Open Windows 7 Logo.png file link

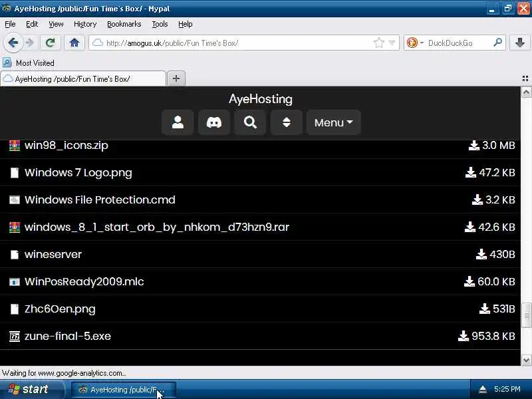78,172
